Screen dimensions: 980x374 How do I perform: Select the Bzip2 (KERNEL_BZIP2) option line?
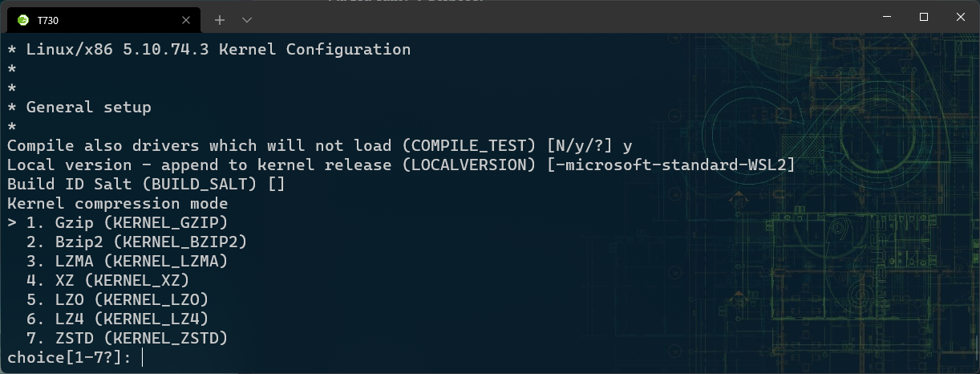pos(136,242)
